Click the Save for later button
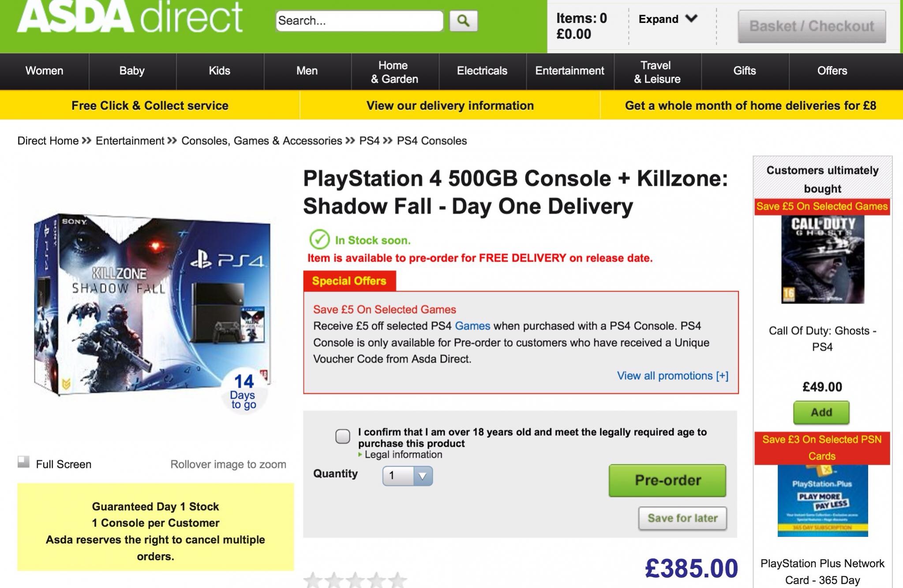The image size is (903, 588). pos(682,518)
